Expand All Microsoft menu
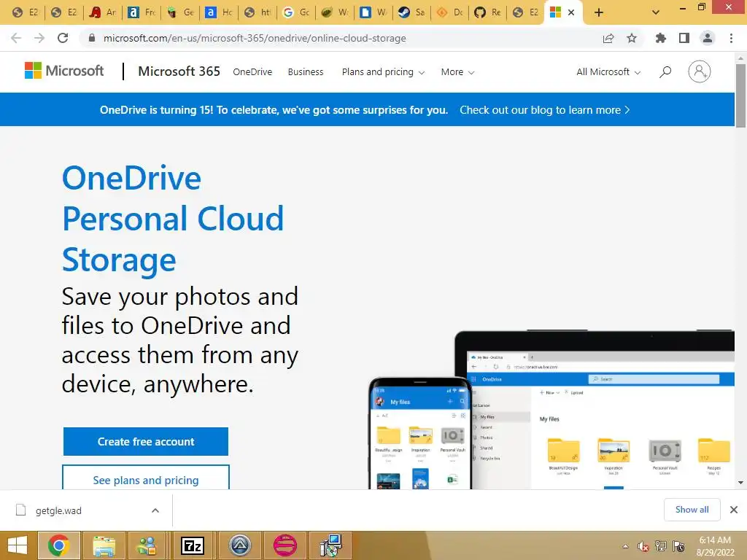The image size is (747, 560). [608, 72]
